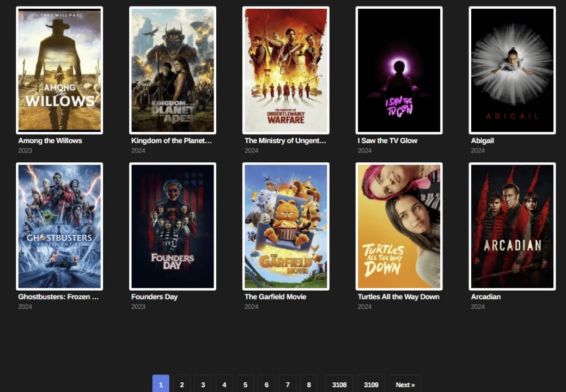The width and height of the screenshot is (566, 392).
Task: Click the Abigail title link
Action: tap(482, 140)
